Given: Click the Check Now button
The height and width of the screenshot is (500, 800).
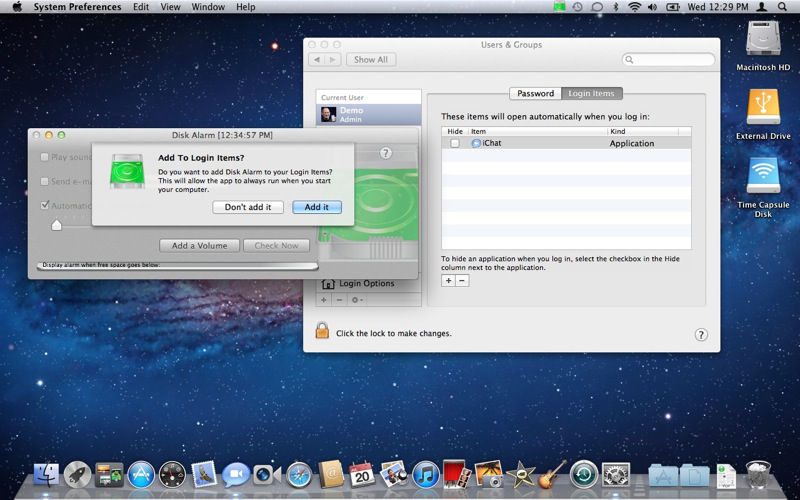Looking at the screenshot, I should point(277,245).
